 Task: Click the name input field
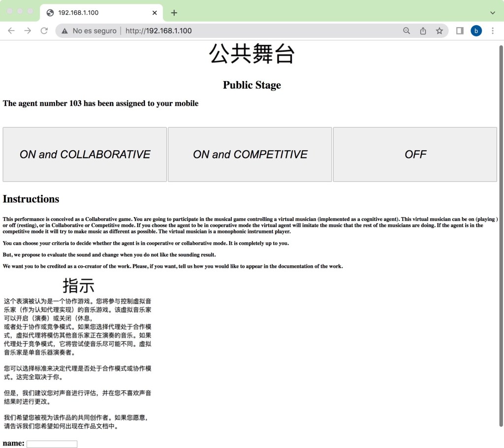pyautogui.click(x=52, y=444)
